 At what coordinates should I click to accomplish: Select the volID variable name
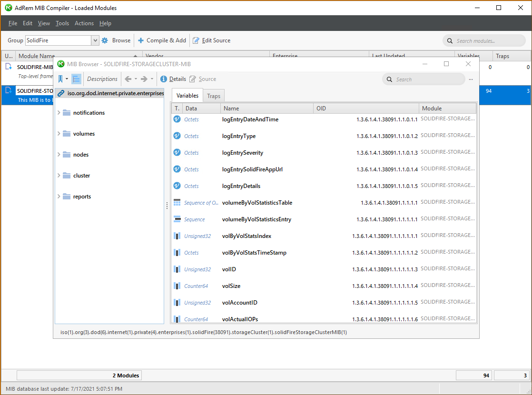229,269
